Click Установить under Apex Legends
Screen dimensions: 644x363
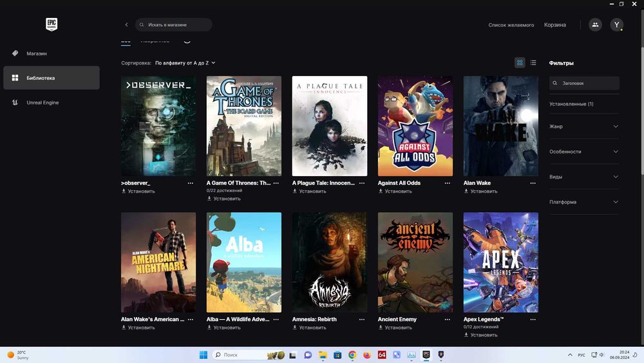coord(480,335)
